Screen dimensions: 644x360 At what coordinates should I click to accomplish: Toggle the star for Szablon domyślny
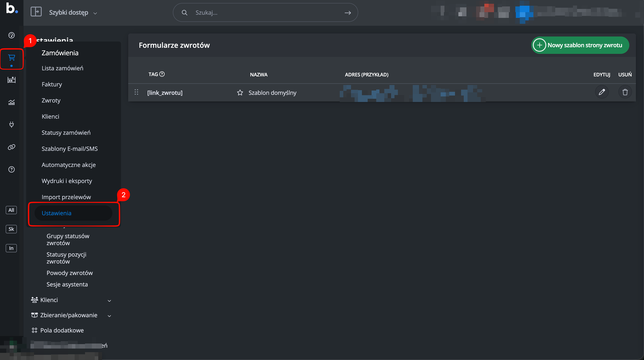click(240, 93)
